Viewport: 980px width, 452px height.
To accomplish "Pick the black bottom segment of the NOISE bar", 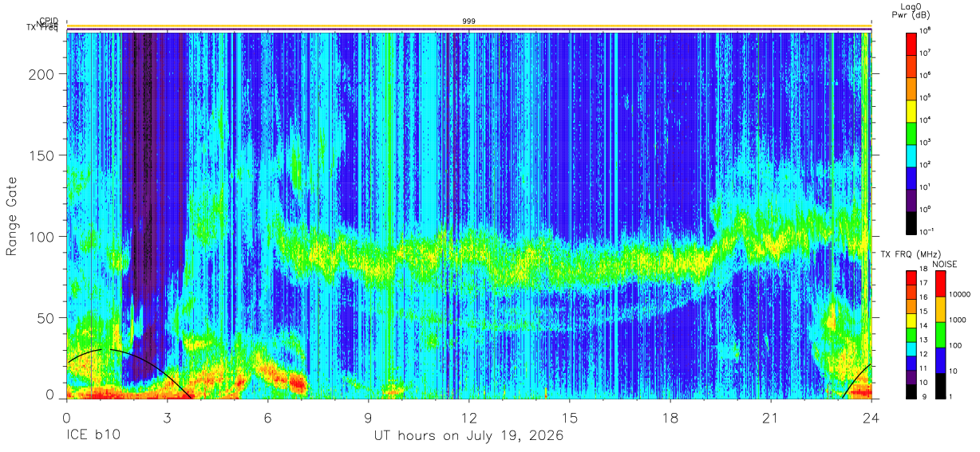I will click(940, 385).
